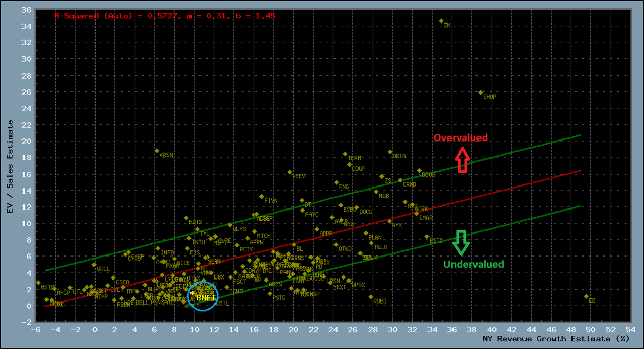Select the EB outlier data point

click(586, 296)
